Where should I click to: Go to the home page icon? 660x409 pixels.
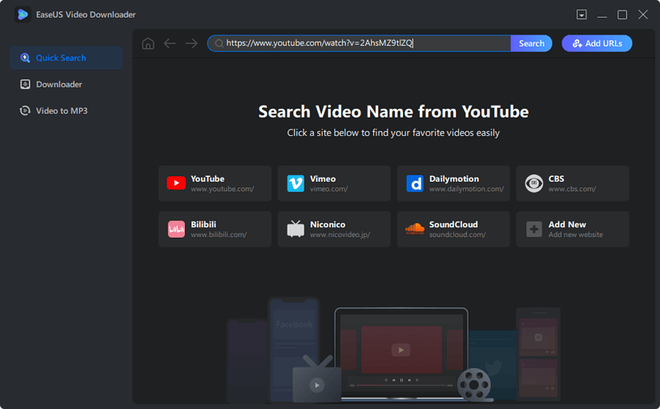(x=148, y=43)
